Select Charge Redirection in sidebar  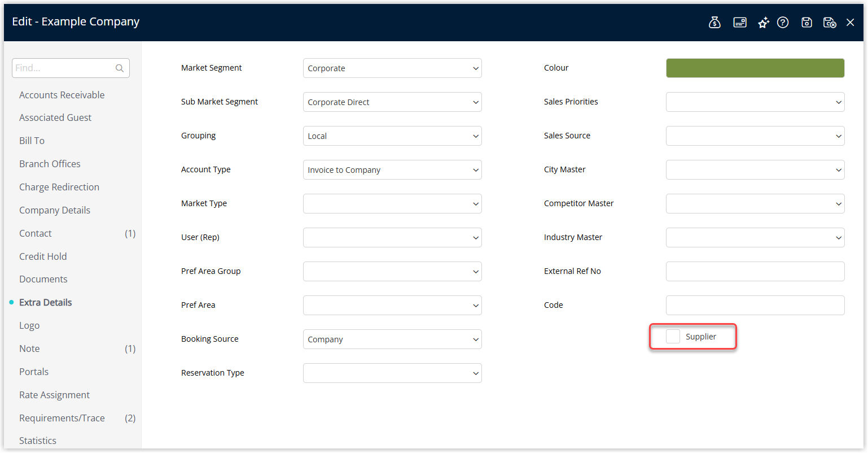[x=59, y=187]
